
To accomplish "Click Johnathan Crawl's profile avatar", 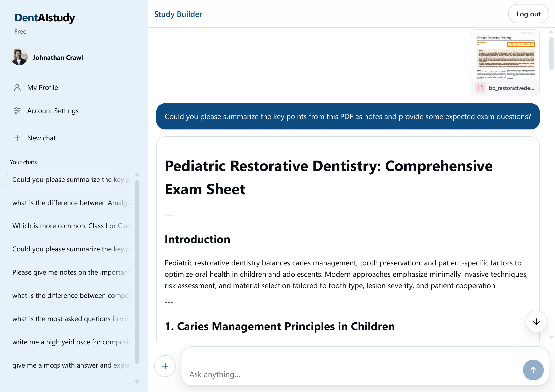I will tap(20, 57).
